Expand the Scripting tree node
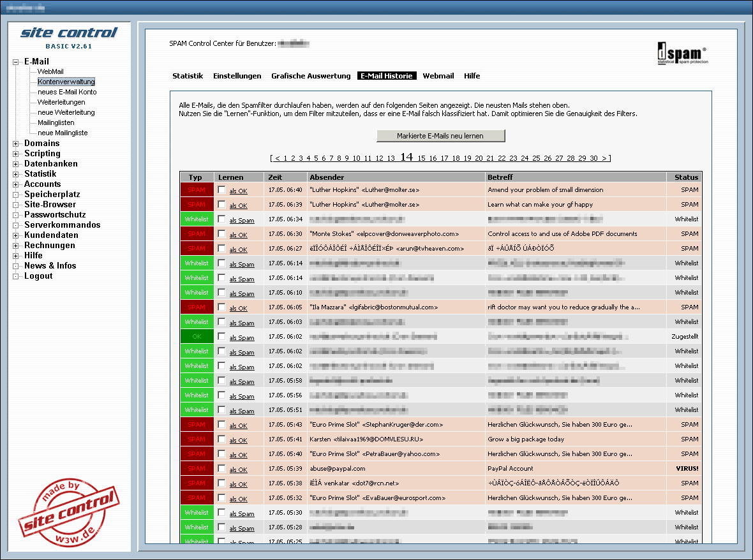The height and width of the screenshot is (560, 753). [x=15, y=154]
